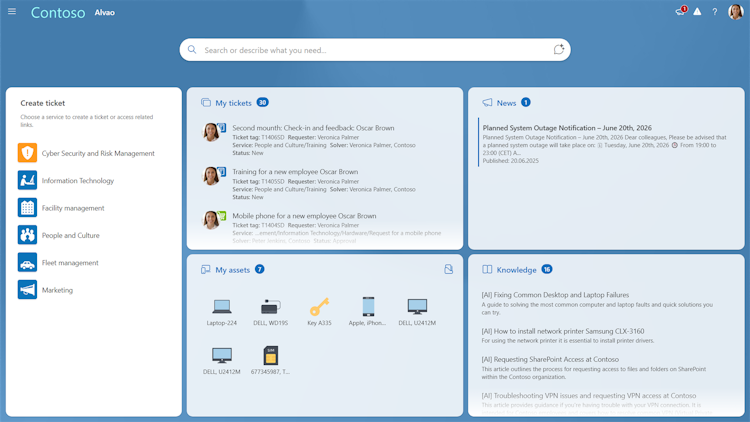750x422 pixels.
Task: Open the hamburger navigation menu
Action: click(x=12, y=11)
